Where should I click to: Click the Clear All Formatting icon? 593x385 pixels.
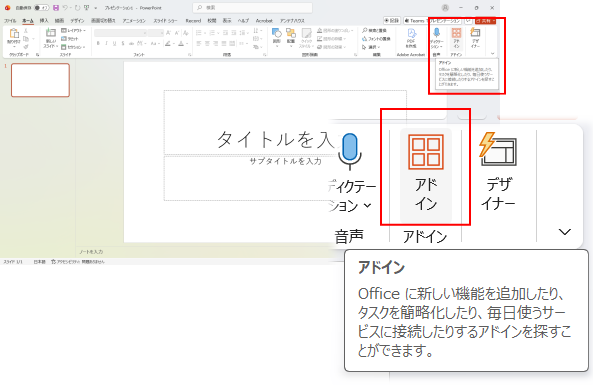pos(186,33)
